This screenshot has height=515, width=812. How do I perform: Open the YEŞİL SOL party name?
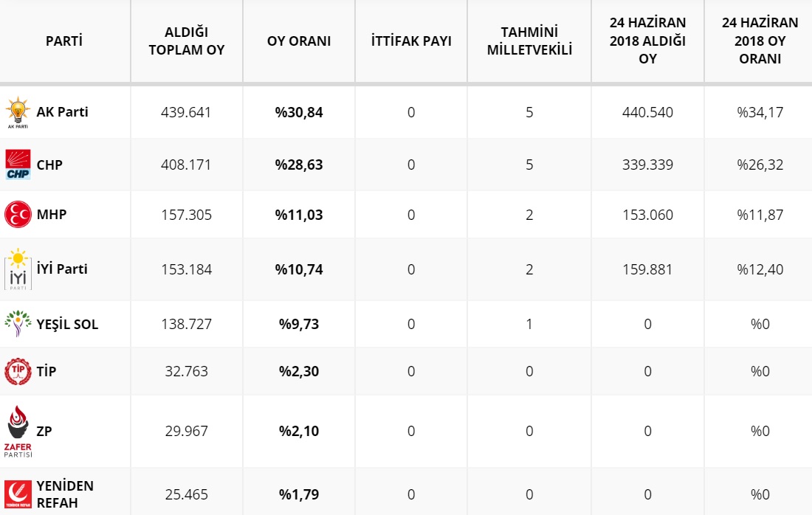click(67, 324)
